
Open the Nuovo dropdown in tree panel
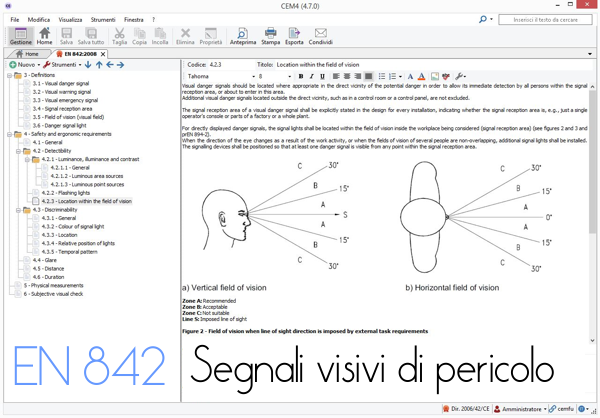[x=22, y=65]
